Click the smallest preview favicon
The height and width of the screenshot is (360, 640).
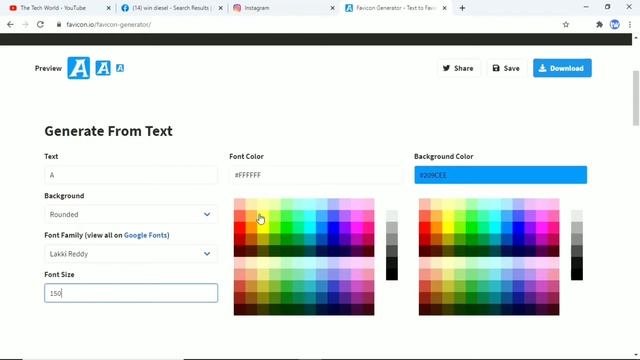120,68
